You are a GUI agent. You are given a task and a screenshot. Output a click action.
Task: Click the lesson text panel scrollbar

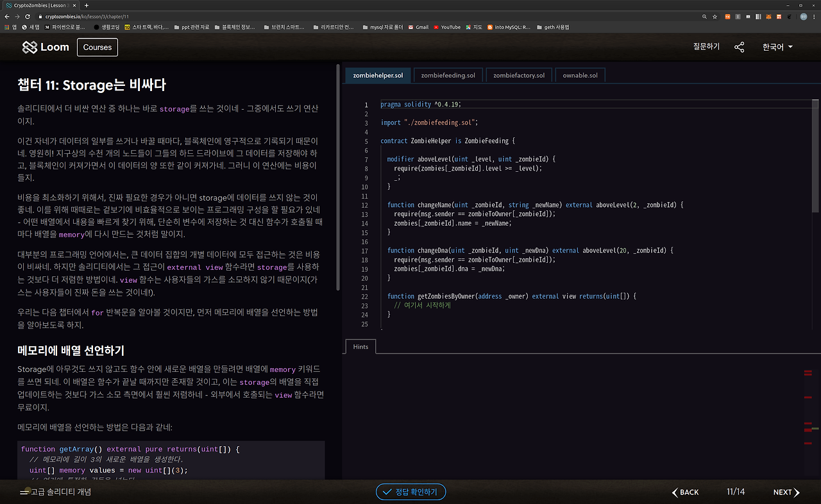tap(338, 178)
